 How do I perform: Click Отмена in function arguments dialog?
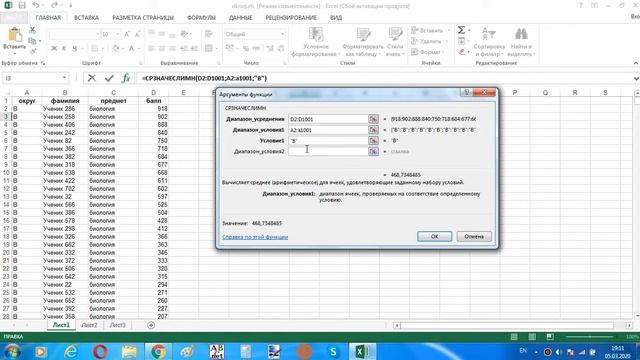tap(474, 236)
